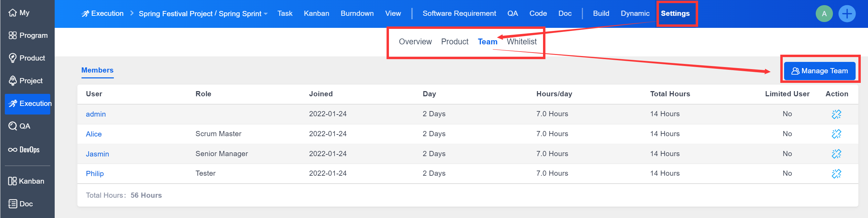Open the Program section in the sidebar
The image size is (868, 218).
(x=28, y=35)
